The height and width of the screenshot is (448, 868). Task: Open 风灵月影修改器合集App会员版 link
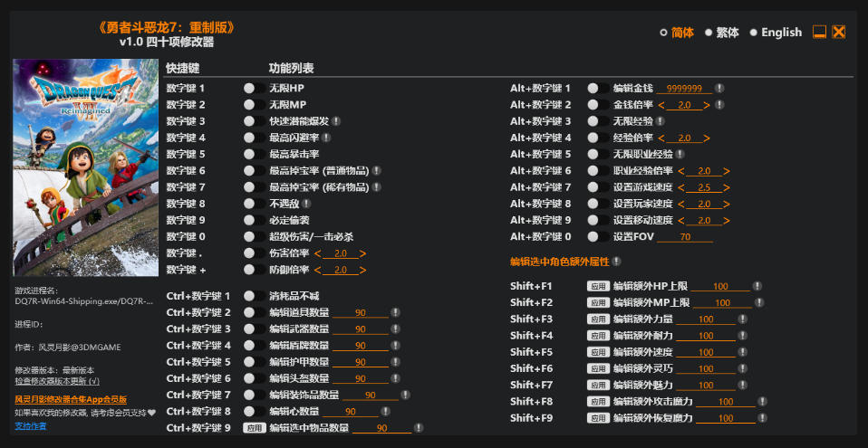click(71, 399)
